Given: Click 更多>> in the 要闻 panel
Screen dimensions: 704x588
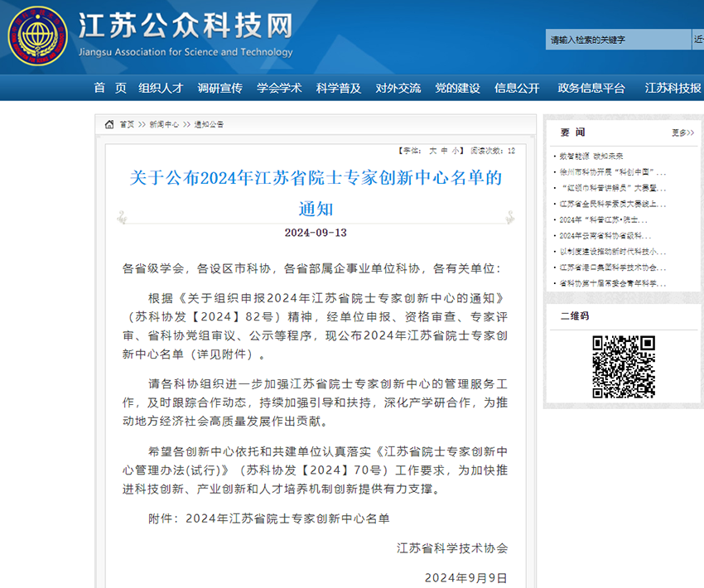Looking at the screenshot, I should [x=683, y=133].
